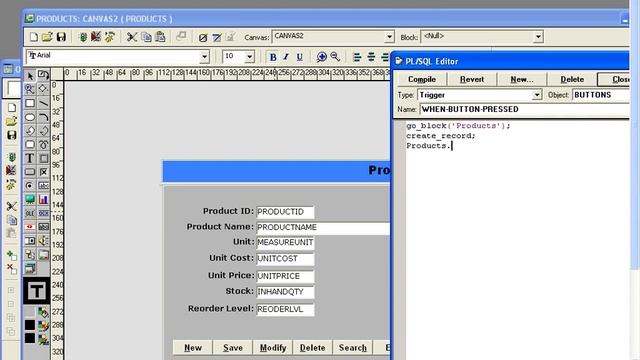
Task: Select the Save button on the canvas
Action: tap(233, 348)
